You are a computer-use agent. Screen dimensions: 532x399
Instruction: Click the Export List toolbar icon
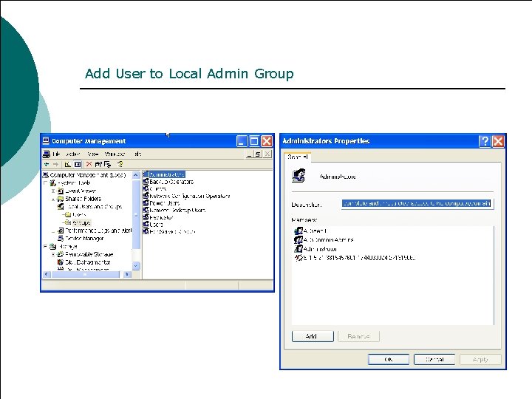(x=108, y=165)
